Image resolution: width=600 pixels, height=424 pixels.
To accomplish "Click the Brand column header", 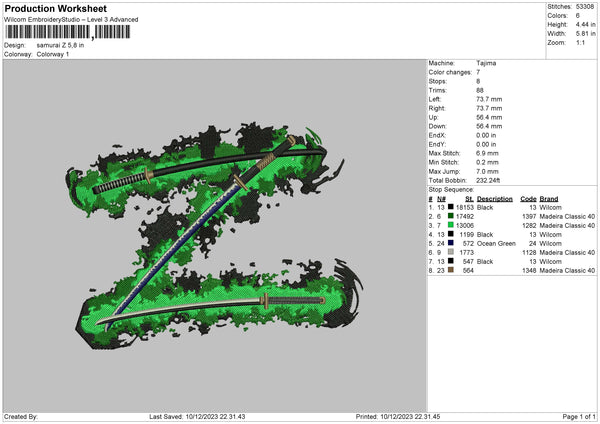I will coord(549,199).
